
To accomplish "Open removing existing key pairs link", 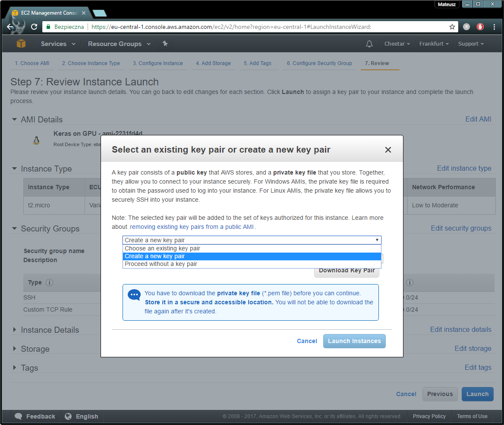I will click(192, 227).
